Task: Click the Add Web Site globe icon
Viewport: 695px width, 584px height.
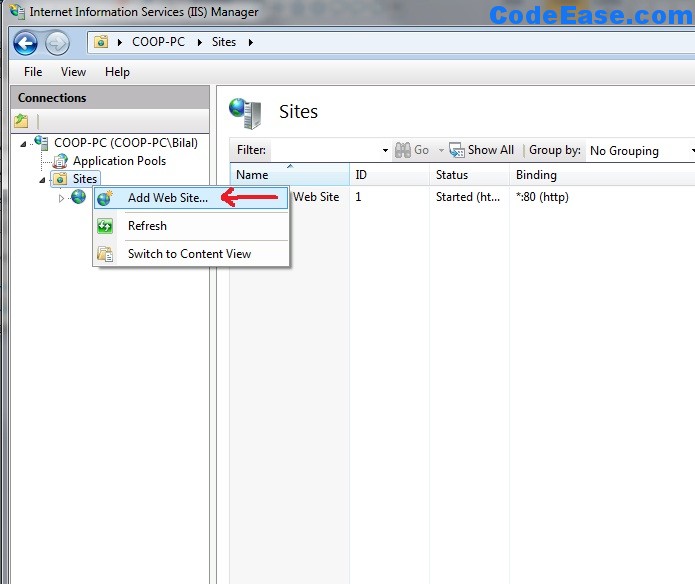Action: 105,198
